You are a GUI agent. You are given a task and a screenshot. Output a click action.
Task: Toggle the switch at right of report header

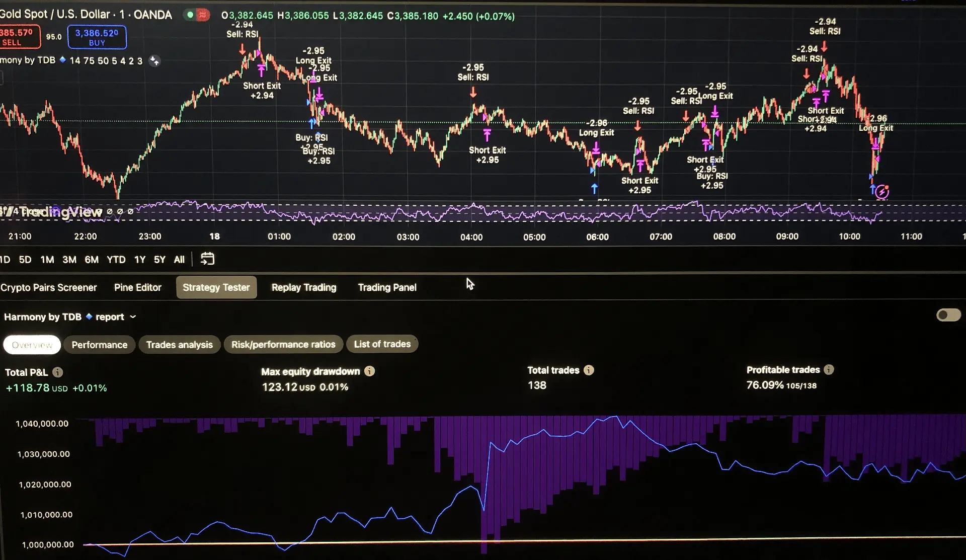948,315
